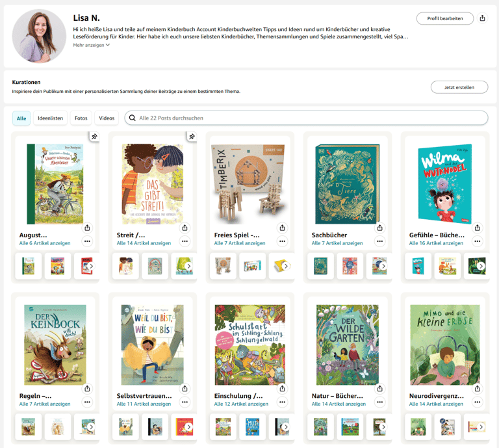Open Alle 14 Artikel anzeigen under Natur
The width and height of the screenshot is (499, 448).
tap(339, 404)
